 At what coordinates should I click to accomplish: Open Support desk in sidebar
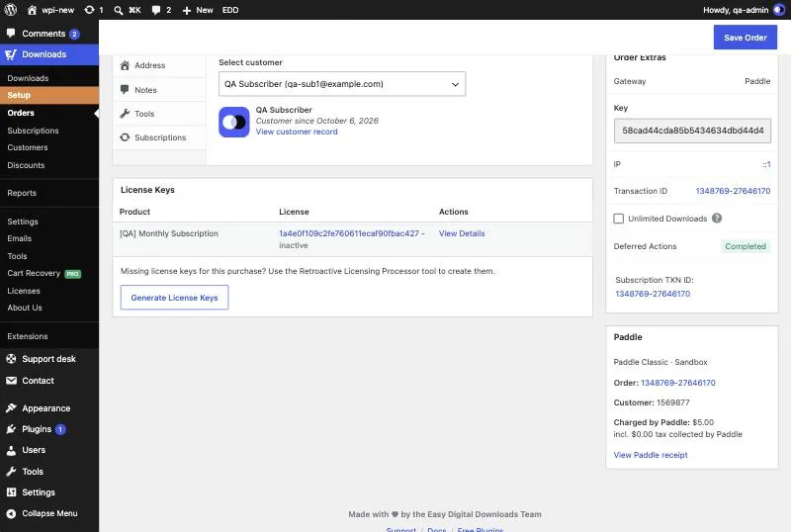(49, 359)
